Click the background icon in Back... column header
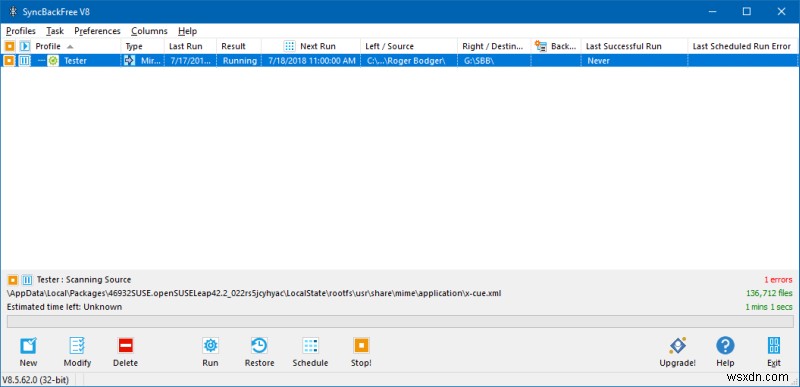The image size is (800, 387). (541, 46)
